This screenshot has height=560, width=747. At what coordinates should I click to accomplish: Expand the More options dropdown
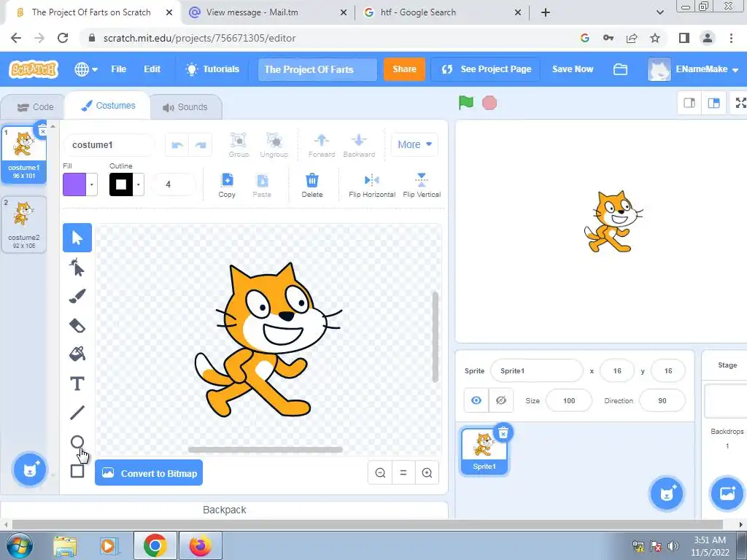pyautogui.click(x=414, y=144)
